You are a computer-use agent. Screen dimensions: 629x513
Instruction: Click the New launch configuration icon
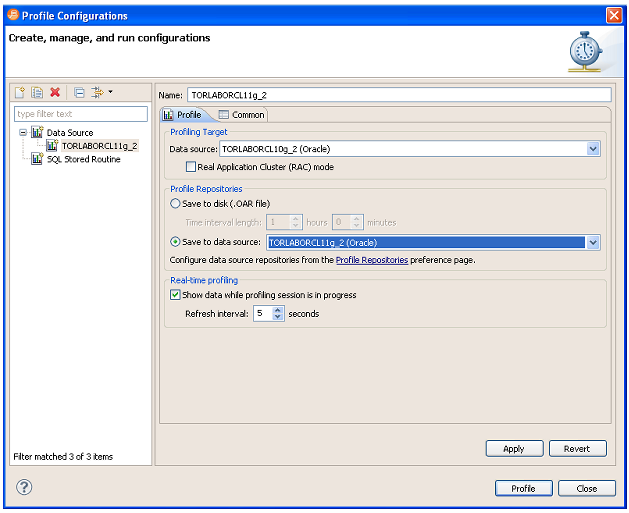click(x=20, y=93)
